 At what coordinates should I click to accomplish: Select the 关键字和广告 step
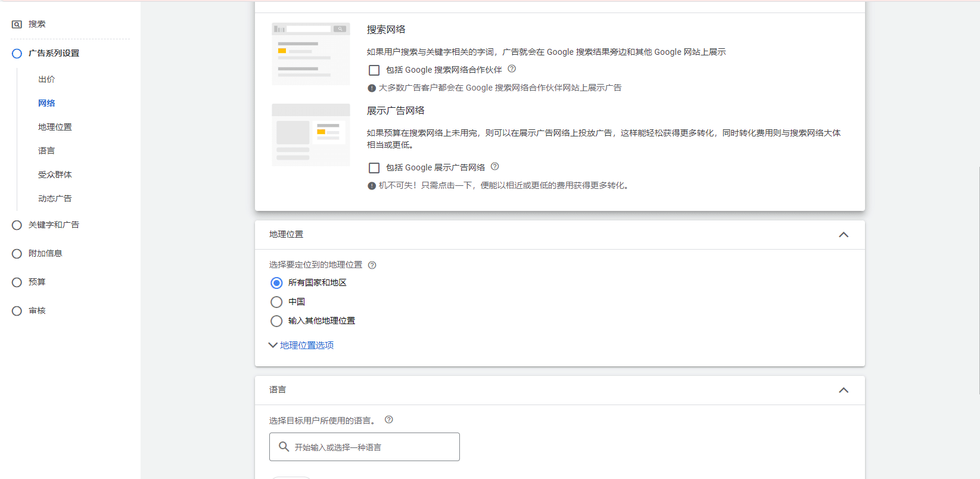[x=54, y=225]
